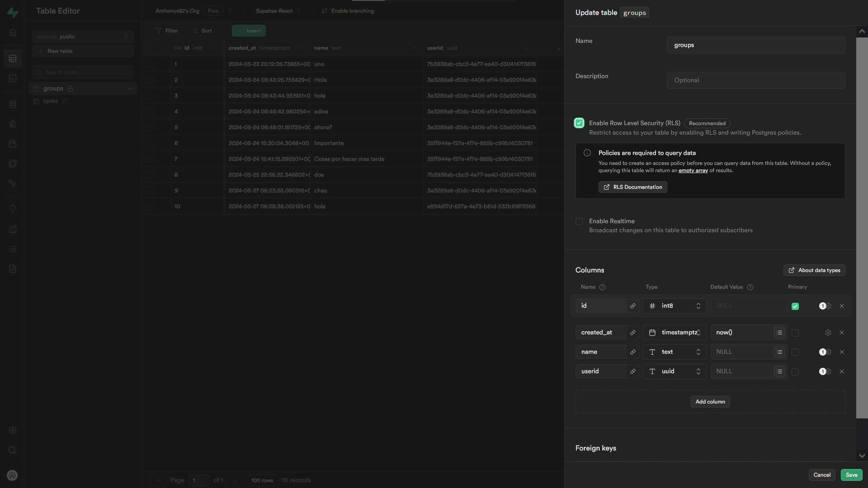
Task: Click the Table Editor sidebar icon
Action: [x=13, y=59]
